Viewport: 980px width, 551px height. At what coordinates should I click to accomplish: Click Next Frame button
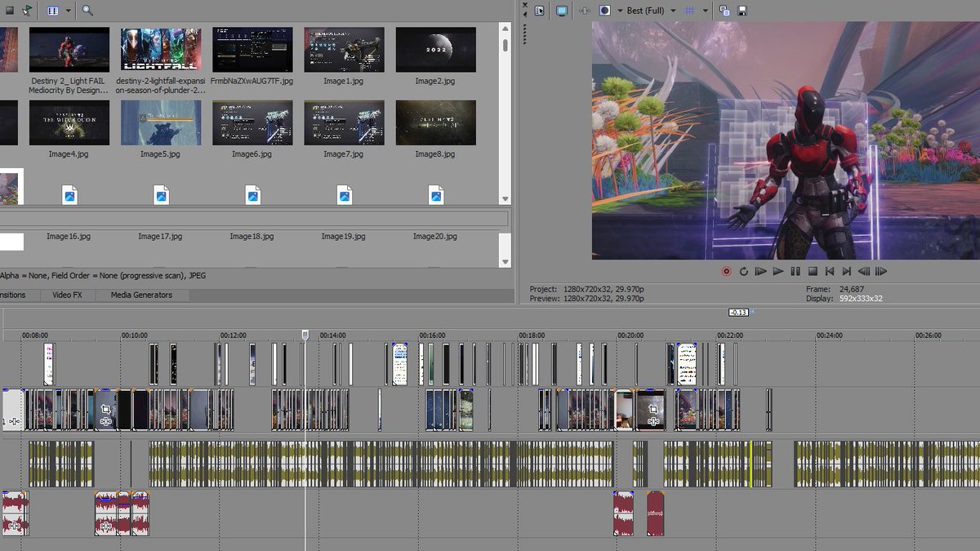(x=881, y=271)
